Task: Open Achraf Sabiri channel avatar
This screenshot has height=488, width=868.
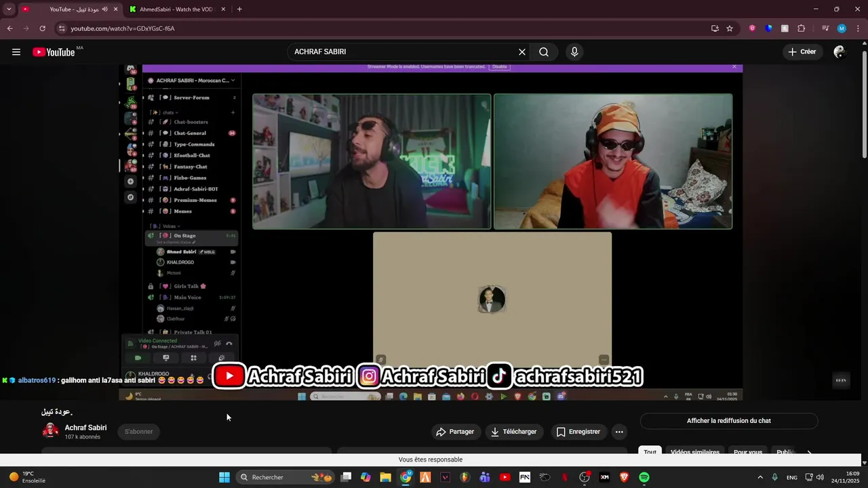Action: point(50,431)
